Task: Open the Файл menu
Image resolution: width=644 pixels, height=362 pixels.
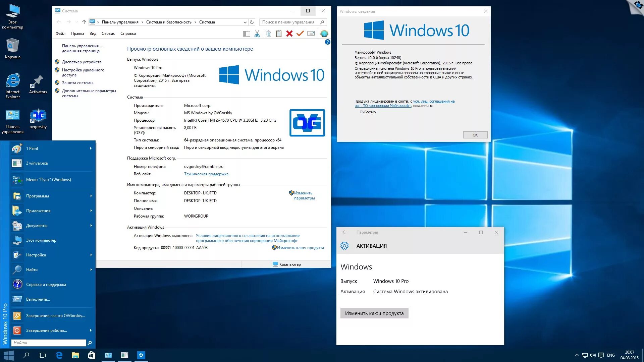Action: click(60, 34)
